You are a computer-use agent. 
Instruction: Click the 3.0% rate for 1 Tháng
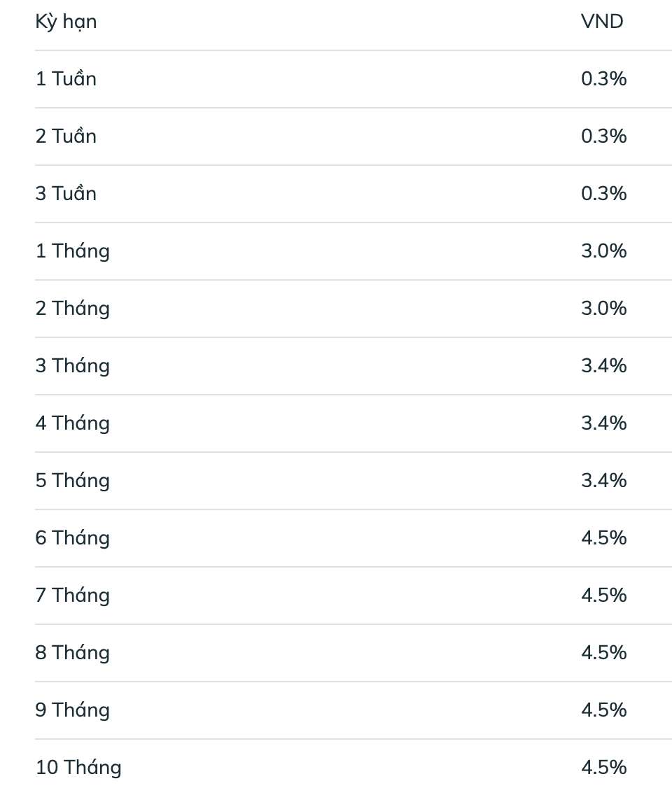603,251
